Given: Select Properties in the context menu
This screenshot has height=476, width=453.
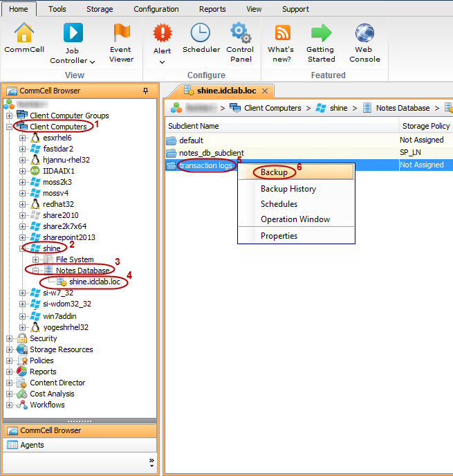Looking at the screenshot, I should pos(279,236).
